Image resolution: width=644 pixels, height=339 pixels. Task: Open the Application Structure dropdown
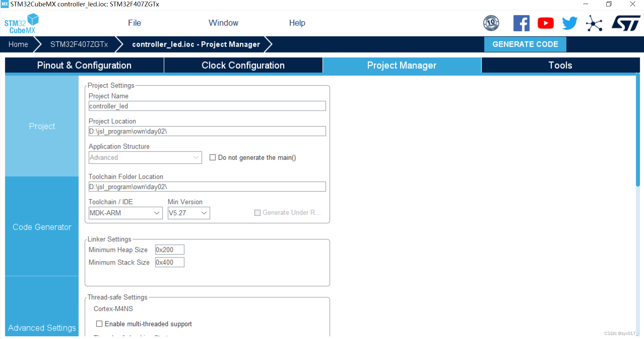145,158
